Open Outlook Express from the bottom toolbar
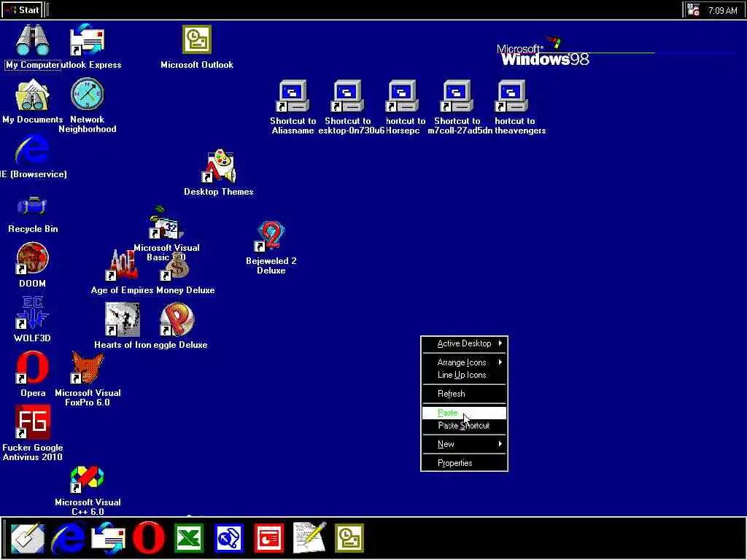This screenshot has height=560, width=747. pyautogui.click(x=108, y=538)
